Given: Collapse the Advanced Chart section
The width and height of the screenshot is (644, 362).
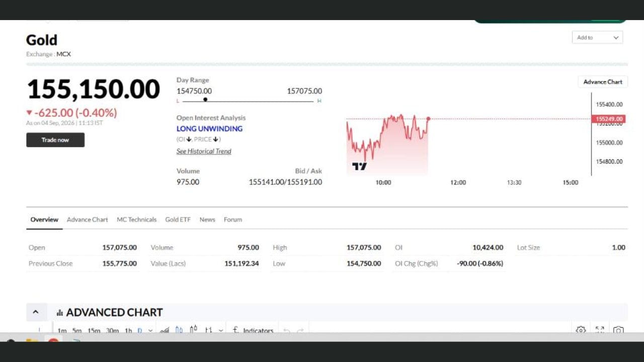Looking at the screenshot, I should coord(36,312).
